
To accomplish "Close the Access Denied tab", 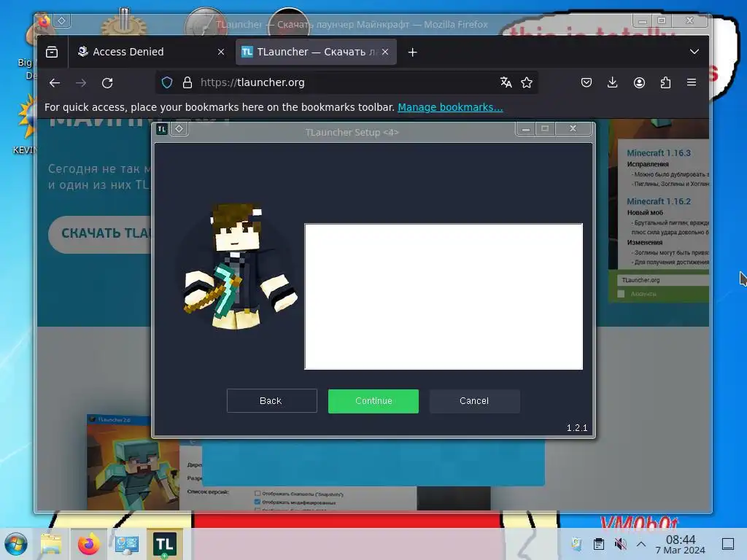I will [220, 52].
